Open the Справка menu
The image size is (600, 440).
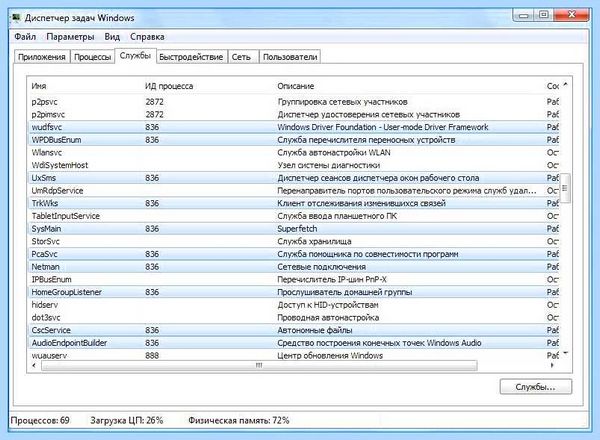[147, 37]
